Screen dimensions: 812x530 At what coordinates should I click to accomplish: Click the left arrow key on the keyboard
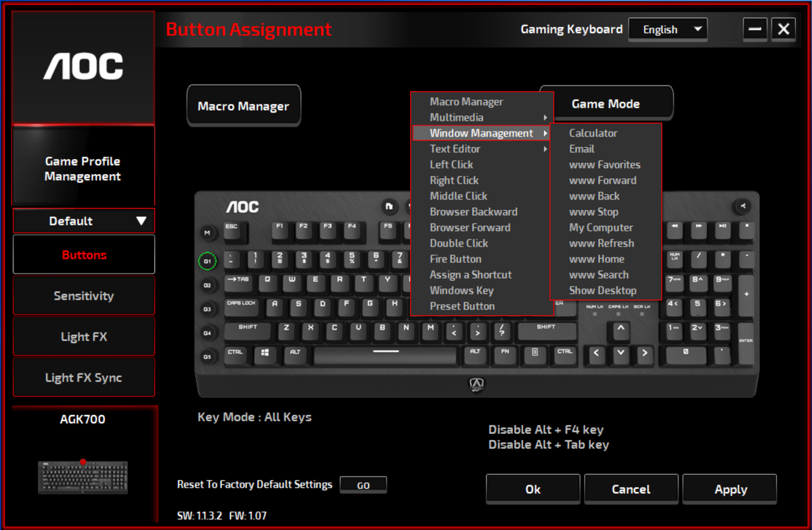click(x=596, y=354)
